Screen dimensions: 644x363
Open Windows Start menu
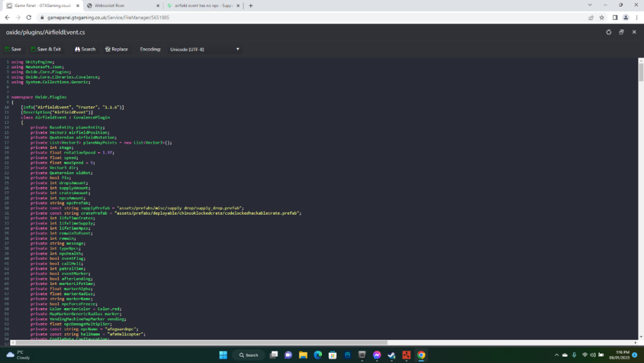click(x=223, y=355)
